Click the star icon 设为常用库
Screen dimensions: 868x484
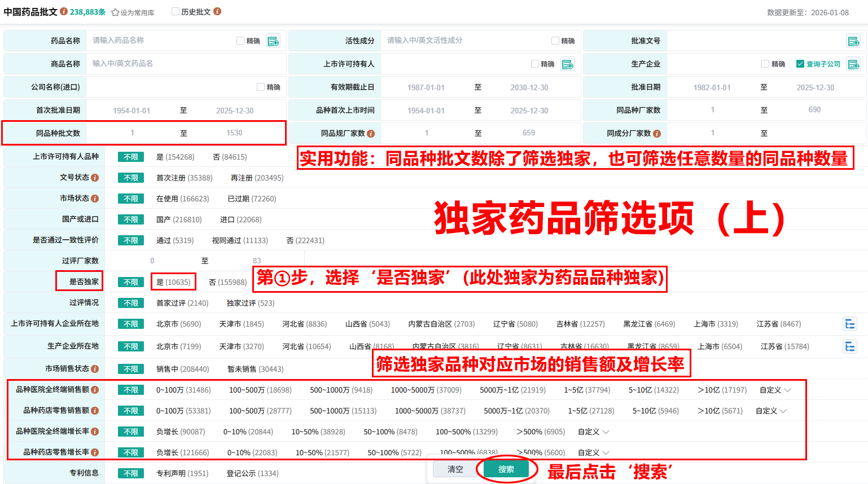115,12
